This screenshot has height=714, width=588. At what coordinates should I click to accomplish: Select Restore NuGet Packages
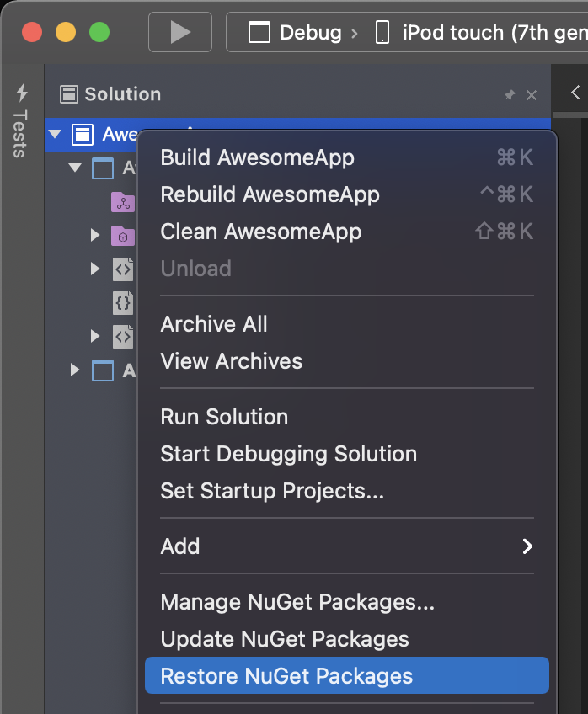(346, 676)
